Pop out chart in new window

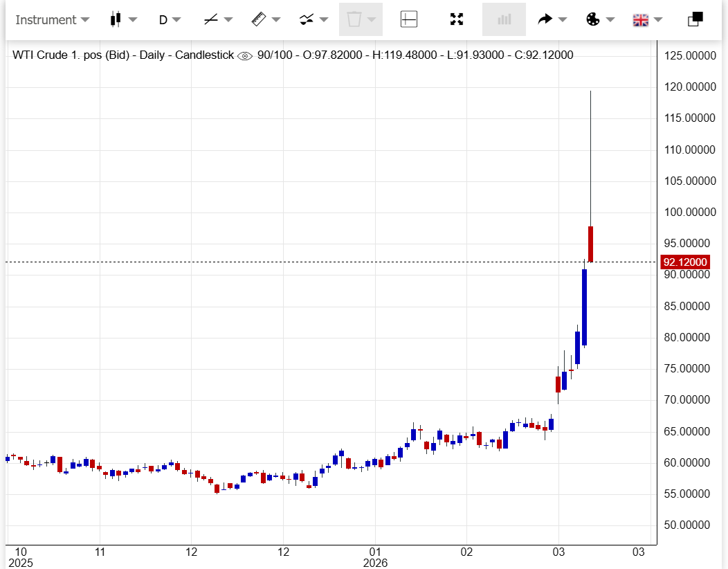[695, 19]
